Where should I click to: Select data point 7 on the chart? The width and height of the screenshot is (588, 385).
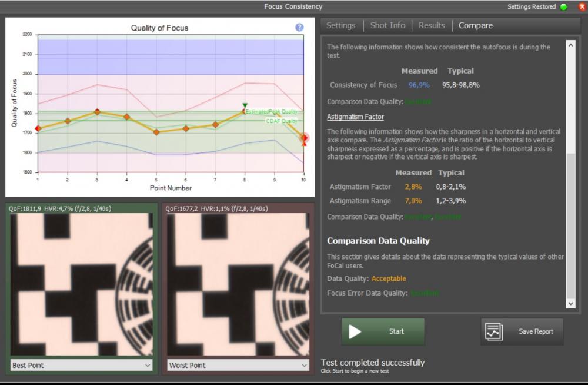(215, 125)
